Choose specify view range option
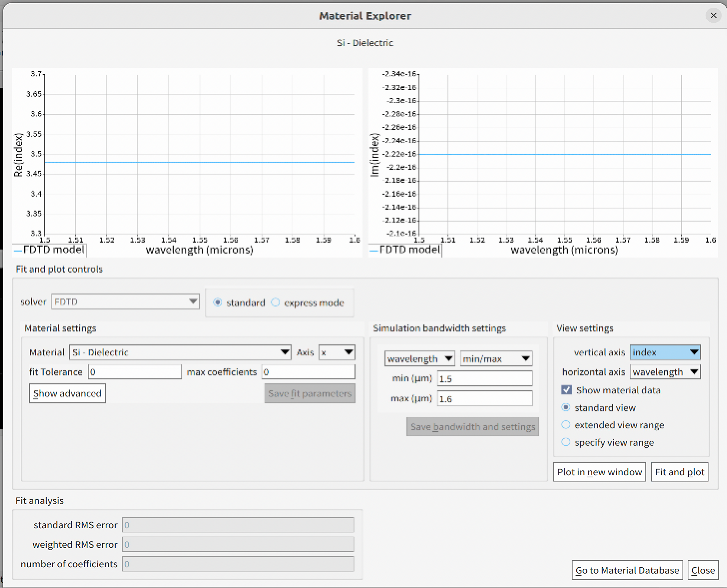 click(566, 443)
